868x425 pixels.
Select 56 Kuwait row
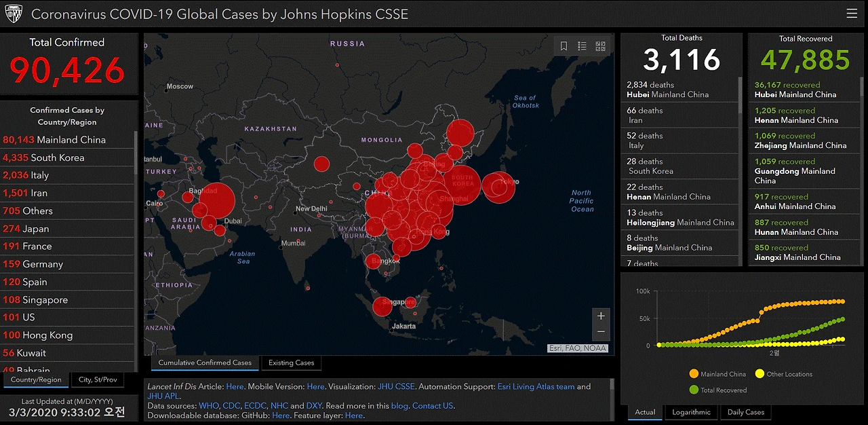tap(67, 353)
